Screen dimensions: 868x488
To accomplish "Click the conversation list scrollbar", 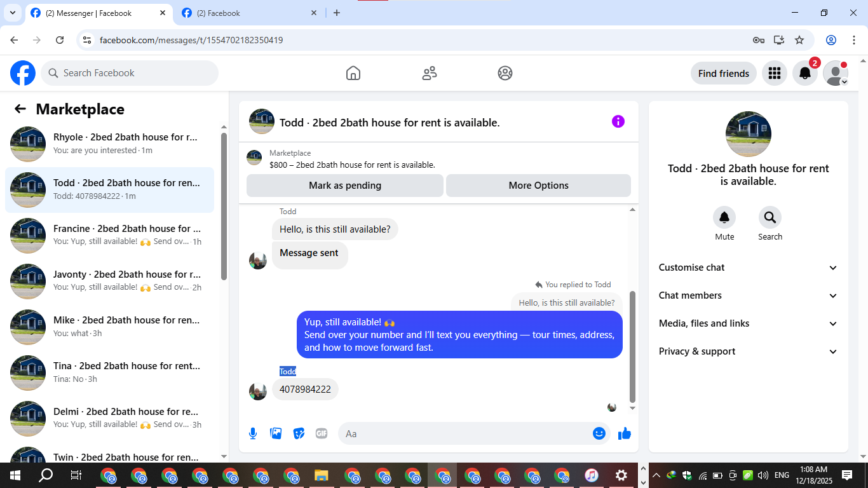I will (224, 206).
